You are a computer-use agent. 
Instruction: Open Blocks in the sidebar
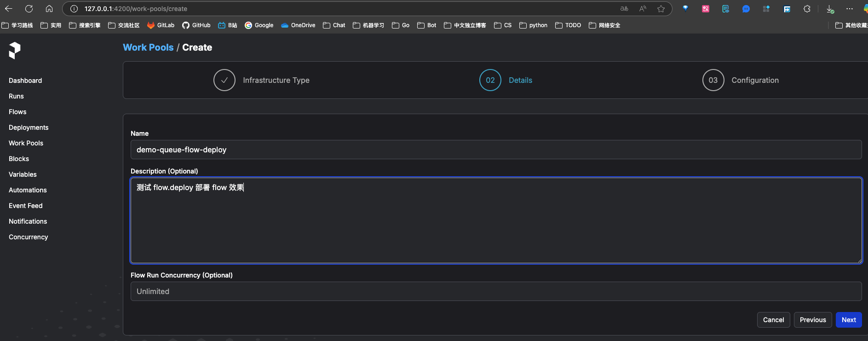pos(19,159)
